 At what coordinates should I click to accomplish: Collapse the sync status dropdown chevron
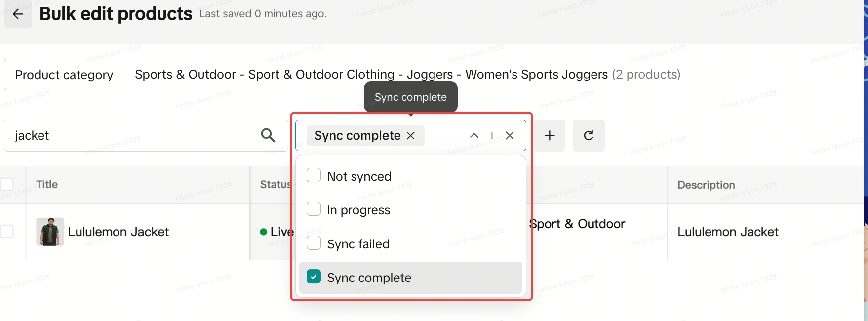[474, 136]
